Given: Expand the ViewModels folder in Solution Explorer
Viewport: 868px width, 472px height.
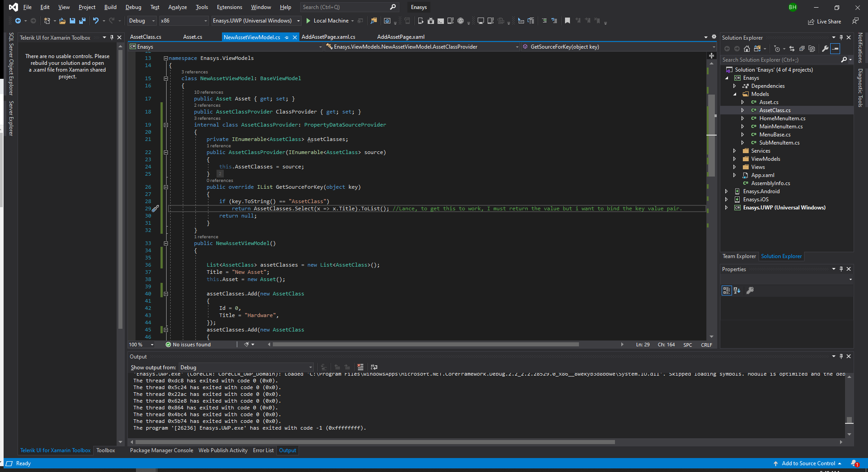Looking at the screenshot, I should point(734,159).
